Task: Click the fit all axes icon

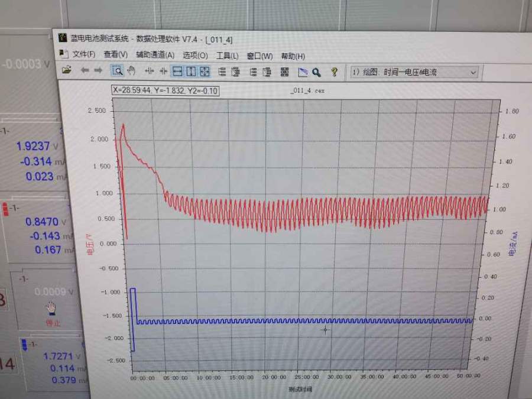Action: point(205,72)
